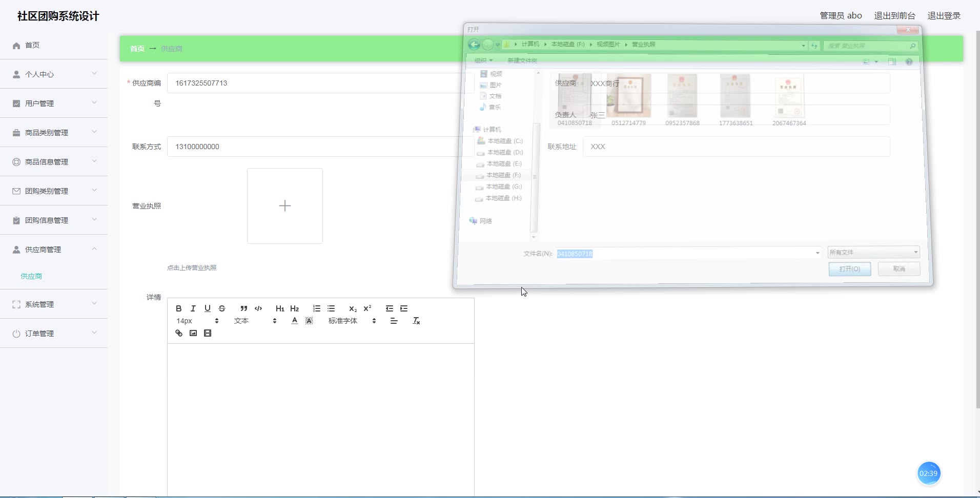Viewport: 980px width, 498px height.
Task: Insert a hyperlink in editor
Action: click(179, 333)
